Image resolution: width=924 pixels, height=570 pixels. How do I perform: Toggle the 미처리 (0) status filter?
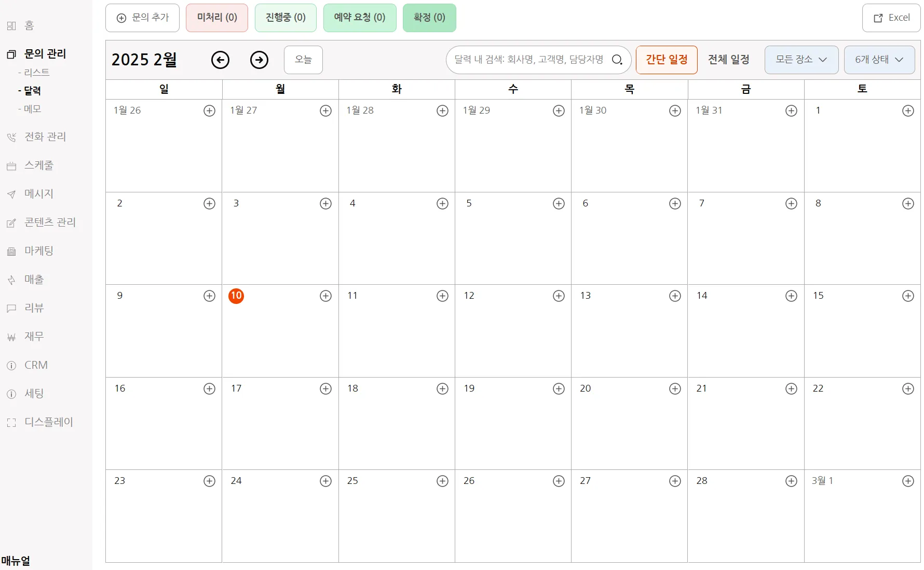point(217,18)
